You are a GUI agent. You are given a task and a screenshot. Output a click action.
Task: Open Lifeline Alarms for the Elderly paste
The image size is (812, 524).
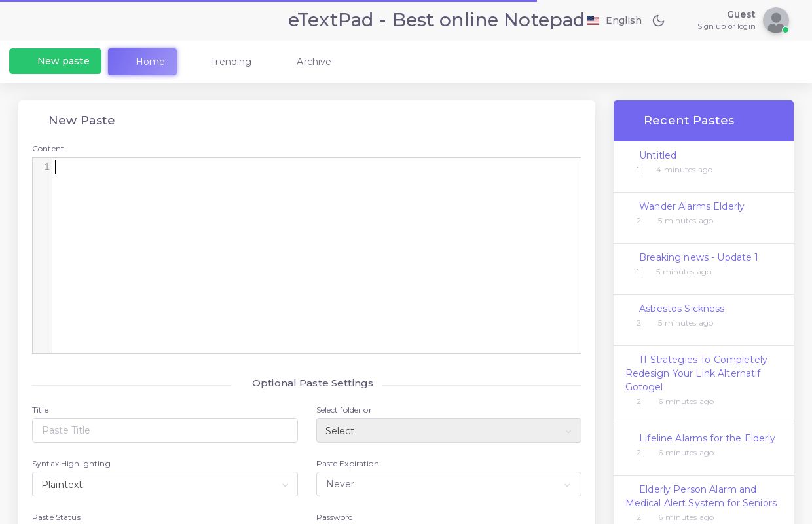[x=707, y=438]
